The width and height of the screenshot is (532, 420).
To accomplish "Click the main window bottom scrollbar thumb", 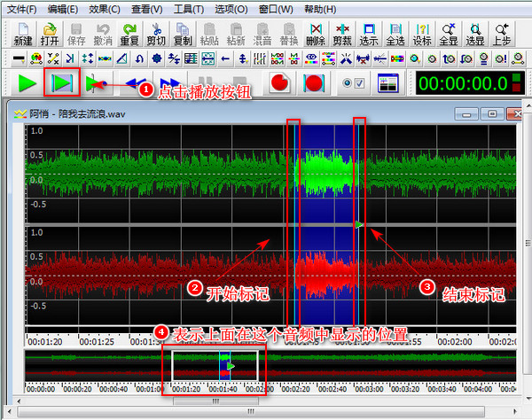I will click(251, 411).
